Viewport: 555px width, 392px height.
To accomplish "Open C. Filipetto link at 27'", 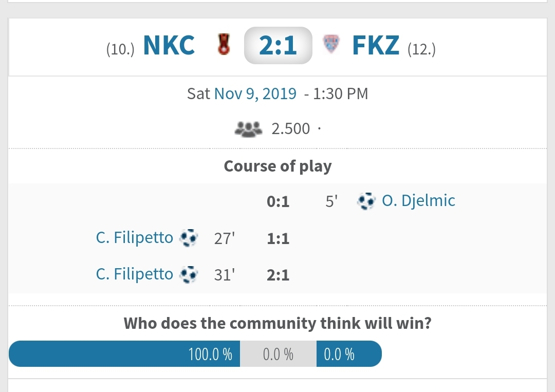I will pos(135,237).
